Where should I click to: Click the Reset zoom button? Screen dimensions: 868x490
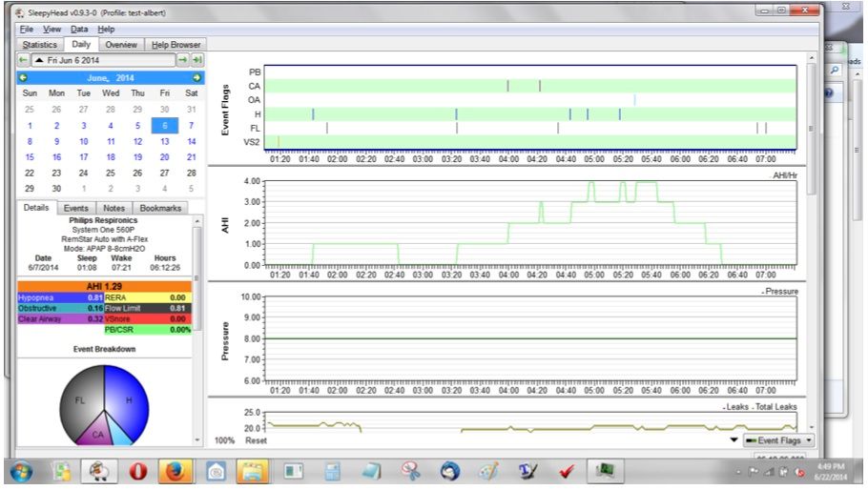point(256,440)
